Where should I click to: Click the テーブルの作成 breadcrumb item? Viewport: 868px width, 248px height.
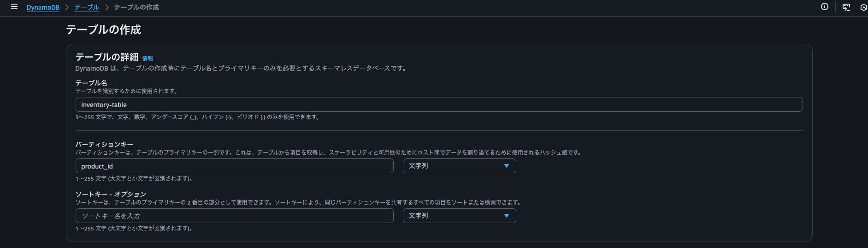[136, 7]
